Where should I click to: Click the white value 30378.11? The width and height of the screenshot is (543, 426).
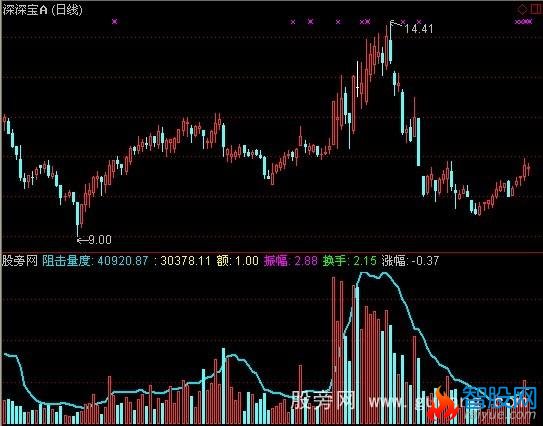(186, 260)
